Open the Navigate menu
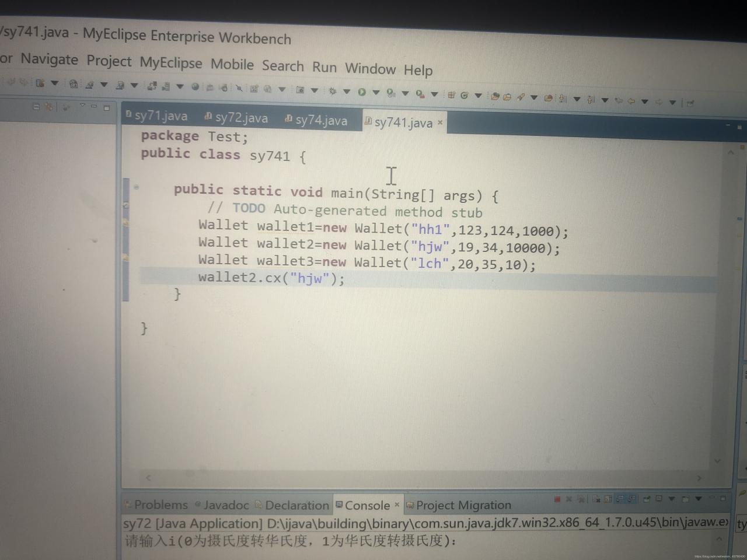747x560 pixels. click(x=49, y=59)
